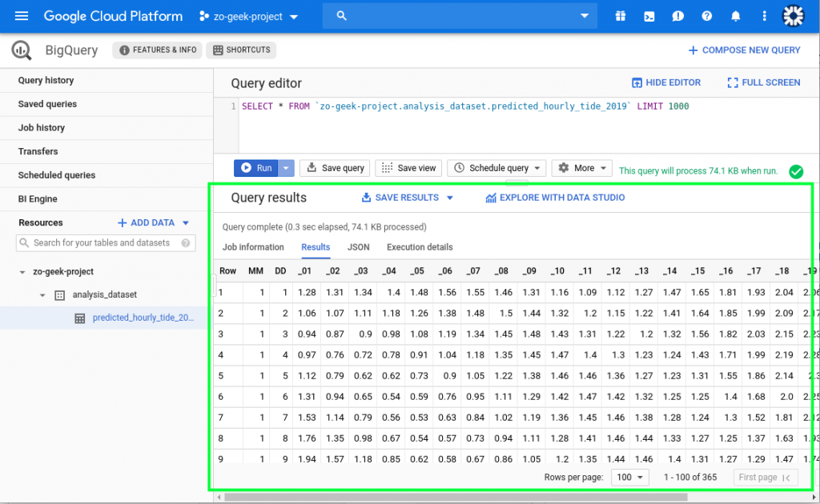Click the _12 column header
The width and height of the screenshot is (820, 504).
pyautogui.click(x=613, y=271)
